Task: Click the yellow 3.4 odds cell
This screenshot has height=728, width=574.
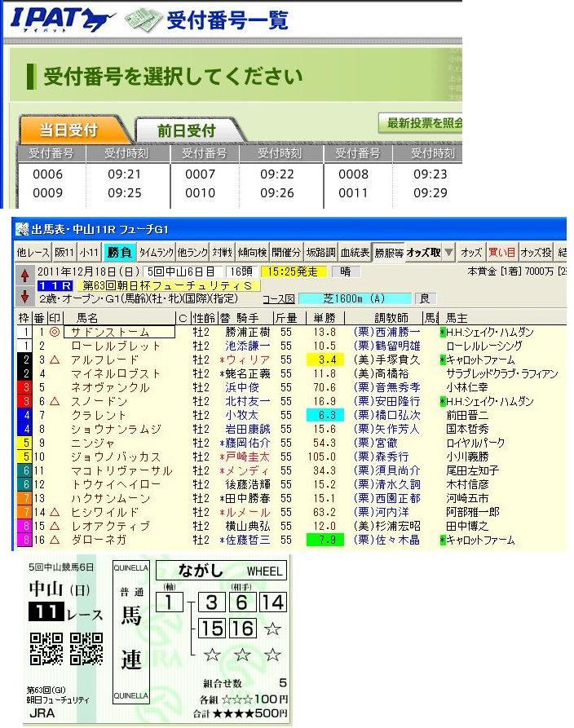Action: (325, 360)
